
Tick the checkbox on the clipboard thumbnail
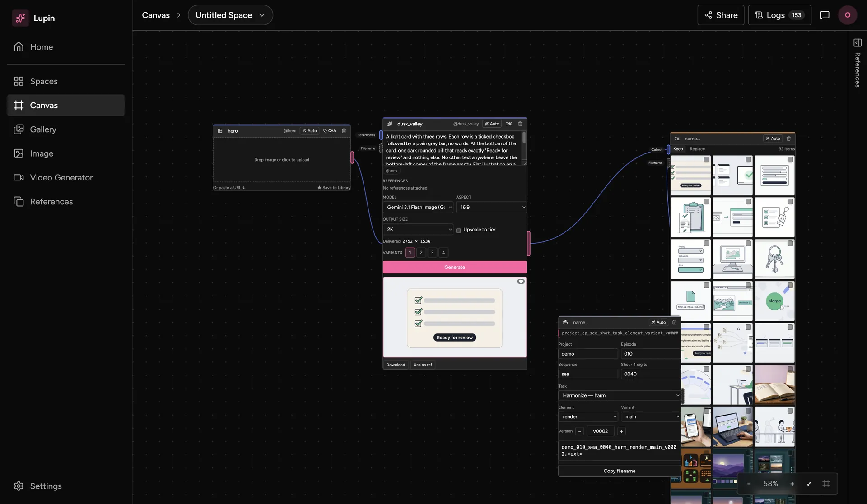point(707,202)
